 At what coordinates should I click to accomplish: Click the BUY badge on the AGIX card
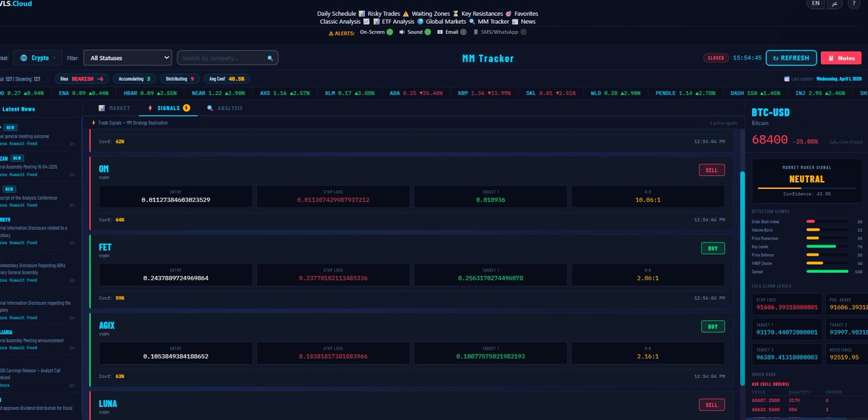coord(713,327)
